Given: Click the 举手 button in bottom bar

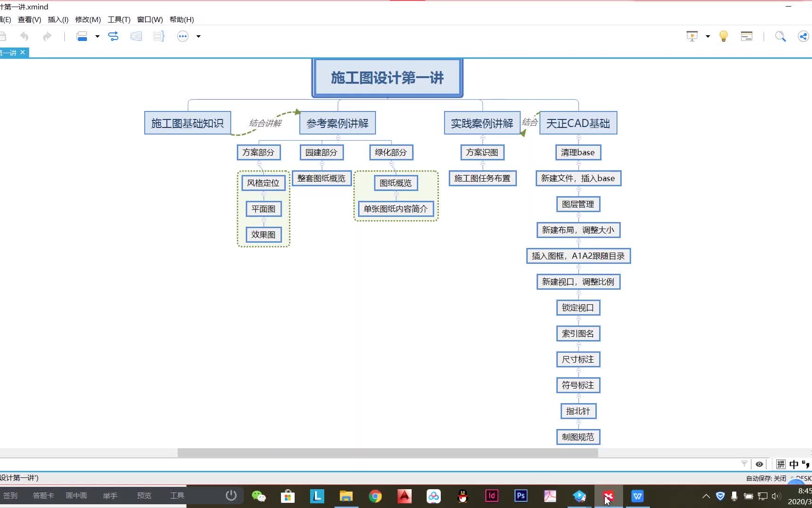Looking at the screenshot, I should [x=110, y=495].
